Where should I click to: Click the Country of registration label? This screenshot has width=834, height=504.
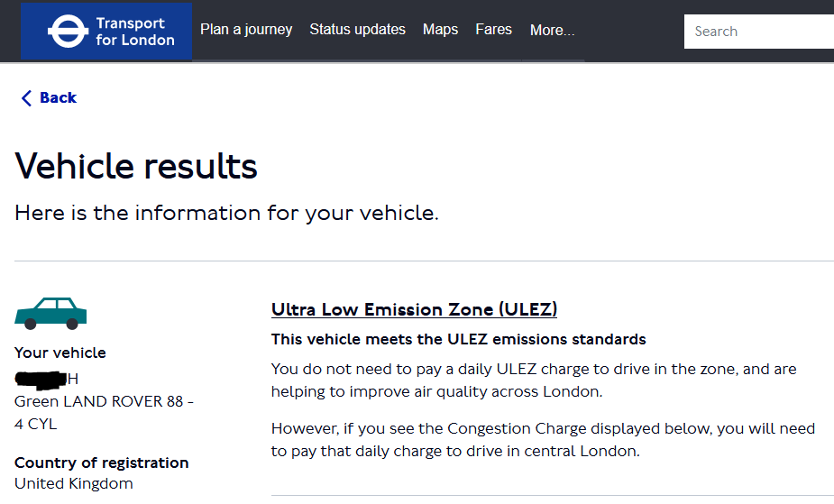(x=102, y=463)
